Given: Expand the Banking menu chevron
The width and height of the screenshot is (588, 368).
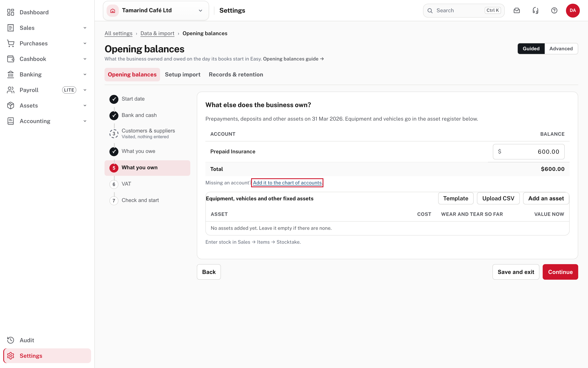Looking at the screenshot, I should 85,74.
